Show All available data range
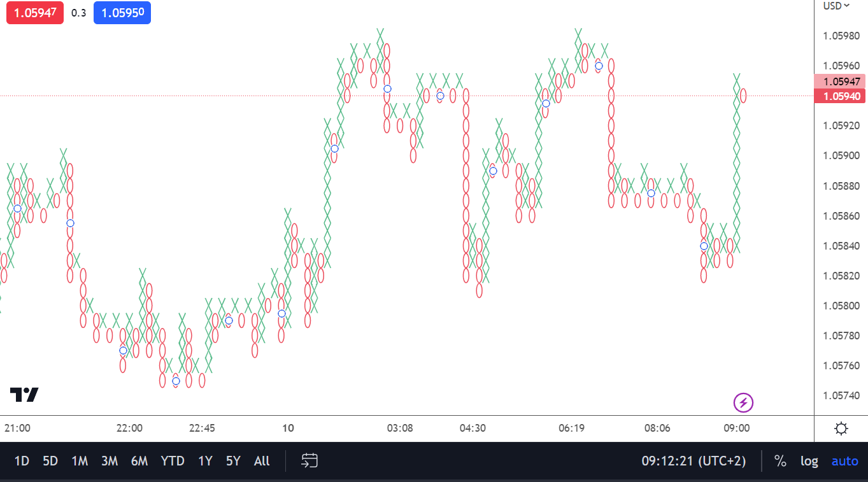This screenshot has width=868, height=482. click(x=262, y=461)
